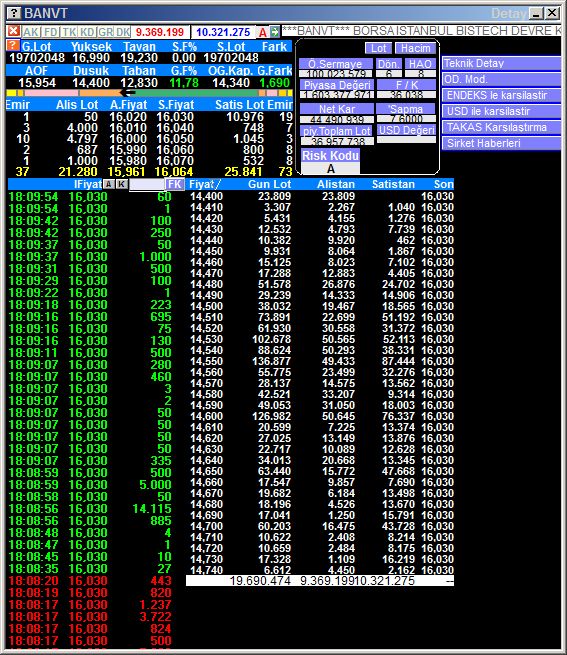Click the Alistan column header
The image size is (567, 655).
pyautogui.click(x=336, y=184)
